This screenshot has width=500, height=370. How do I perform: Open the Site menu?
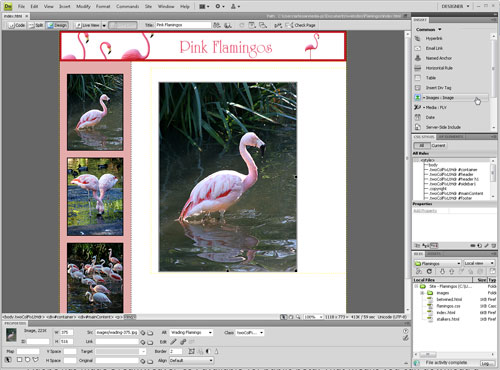click(148, 6)
